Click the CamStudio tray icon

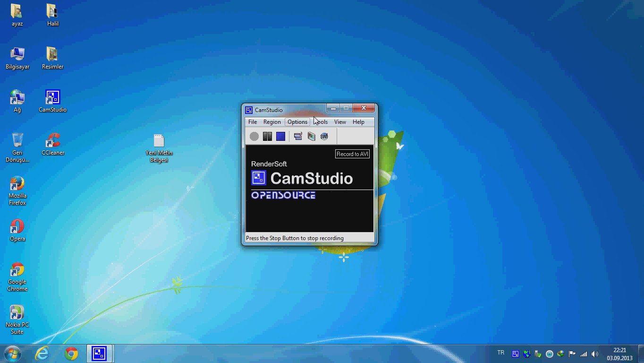tap(516, 354)
